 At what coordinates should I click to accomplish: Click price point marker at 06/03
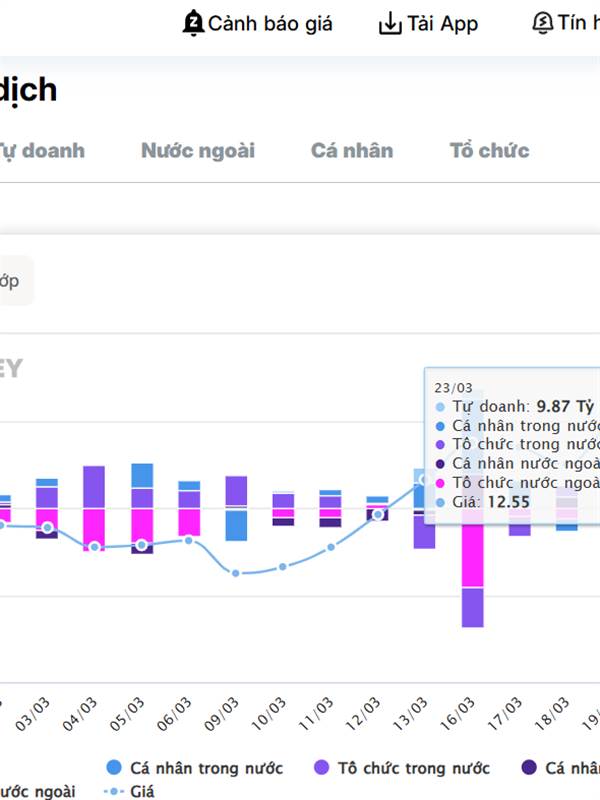[x=189, y=540]
